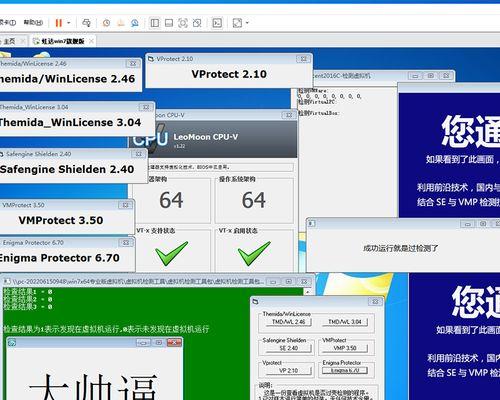Screen dimensions: 500x400
Task: Switch to Unity mode icon
Action: (197, 23)
